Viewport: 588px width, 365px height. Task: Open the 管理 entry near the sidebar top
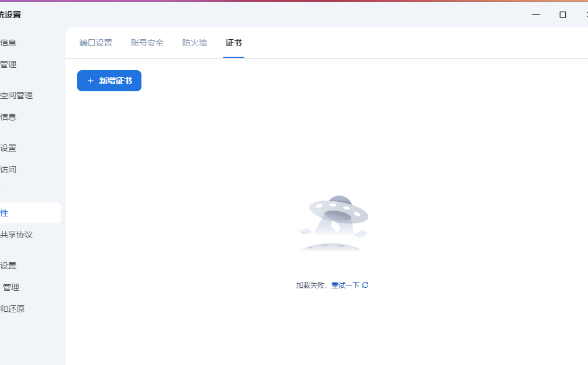[9, 64]
